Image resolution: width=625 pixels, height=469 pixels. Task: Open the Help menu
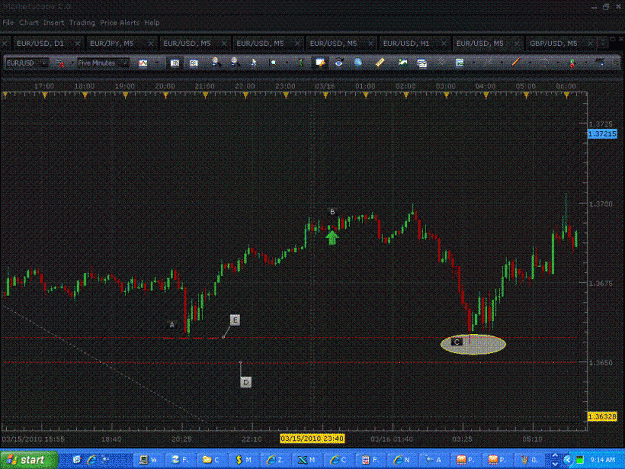tap(152, 23)
